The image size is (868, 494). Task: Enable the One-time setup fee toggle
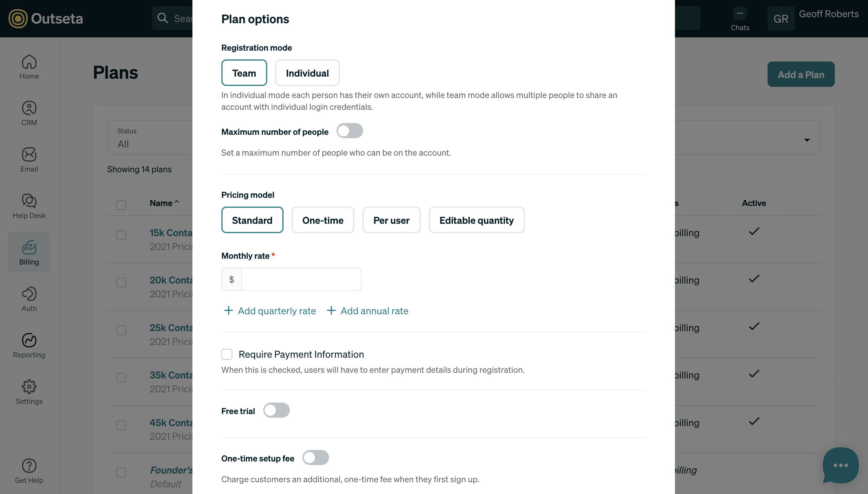[316, 458]
